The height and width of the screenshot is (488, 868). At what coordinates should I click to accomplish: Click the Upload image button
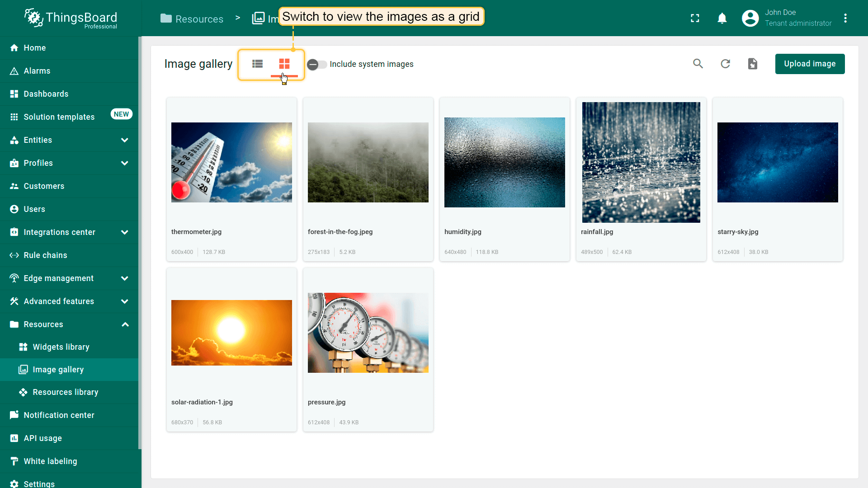click(809, 64)
